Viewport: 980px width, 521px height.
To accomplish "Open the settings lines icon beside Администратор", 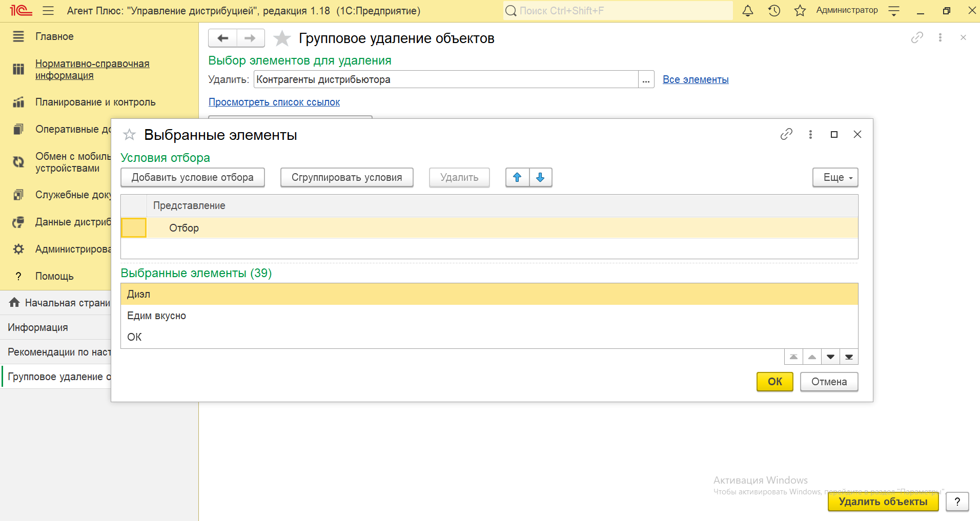I will click(x=894, y=11).
